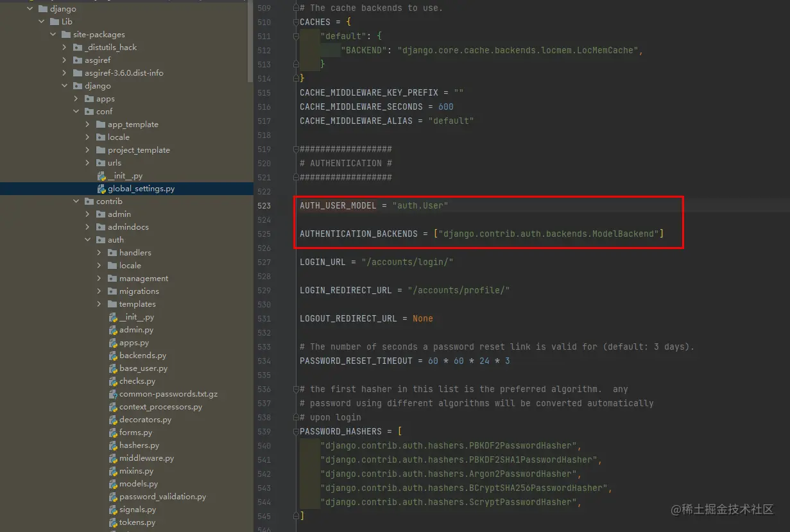Expand the migrations folder
The width and height of the screenshot is (790, 532).
(99, 291)
